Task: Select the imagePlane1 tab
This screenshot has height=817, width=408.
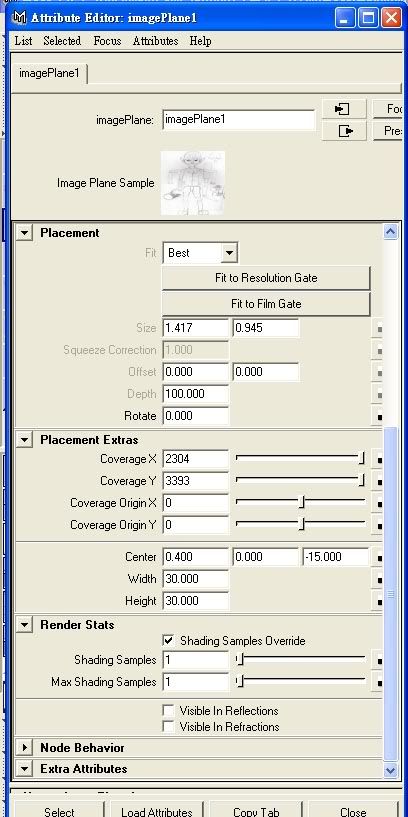Action: point(50,73)
